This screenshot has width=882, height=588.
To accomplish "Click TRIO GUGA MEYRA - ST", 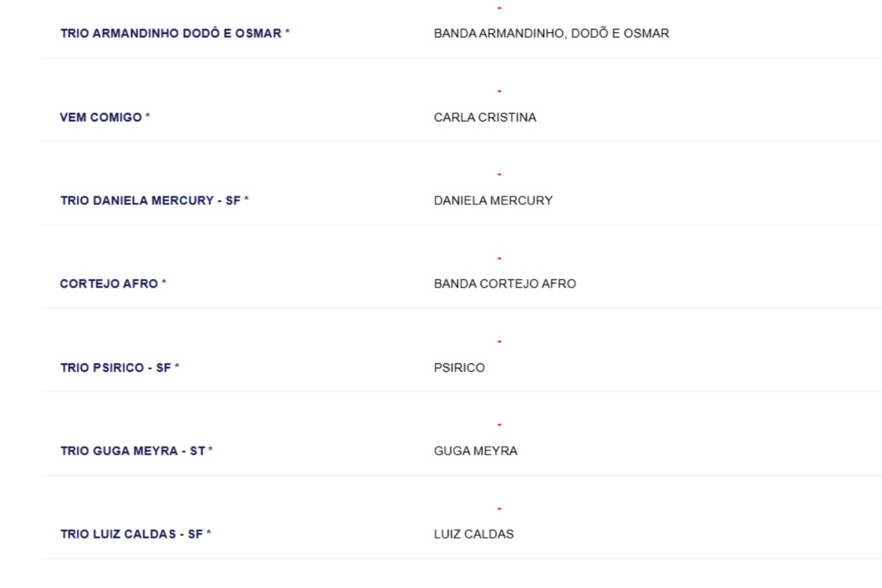I will pyautogui.click(x=136, y=451).
